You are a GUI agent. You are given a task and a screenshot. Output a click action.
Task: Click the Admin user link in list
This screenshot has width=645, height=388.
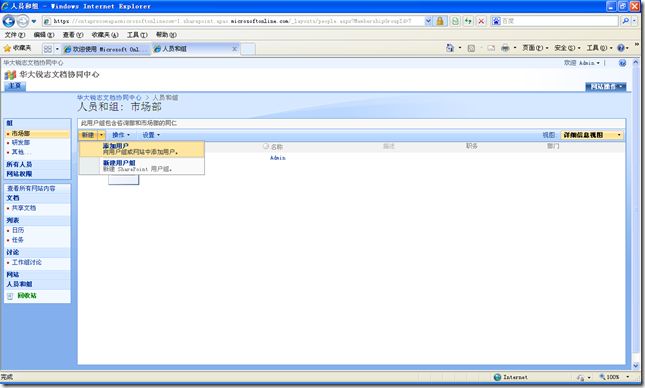point(278,158)
